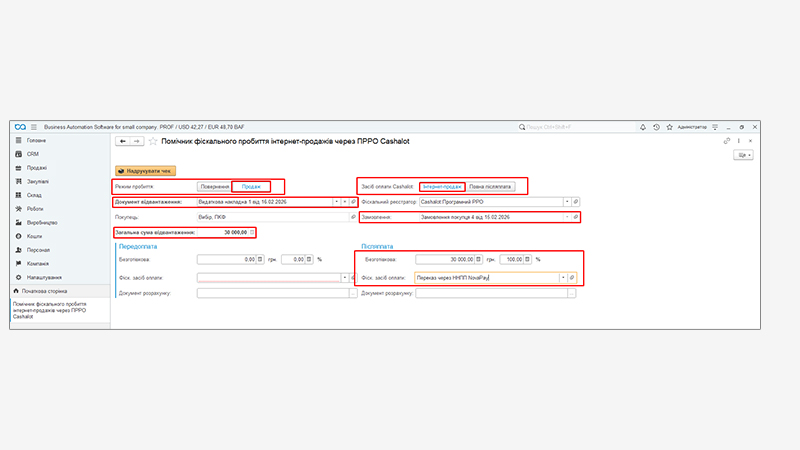The width and height of the screenshot is (800, 450).
Task: Open the main hamburger menu icon
Action: tap(33, 127)
